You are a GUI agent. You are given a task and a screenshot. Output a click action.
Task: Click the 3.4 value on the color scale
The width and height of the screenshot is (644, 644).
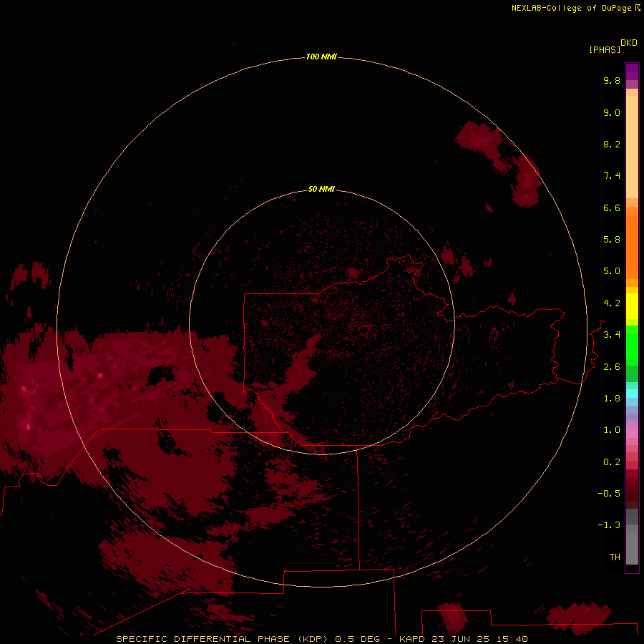(612, 335)
